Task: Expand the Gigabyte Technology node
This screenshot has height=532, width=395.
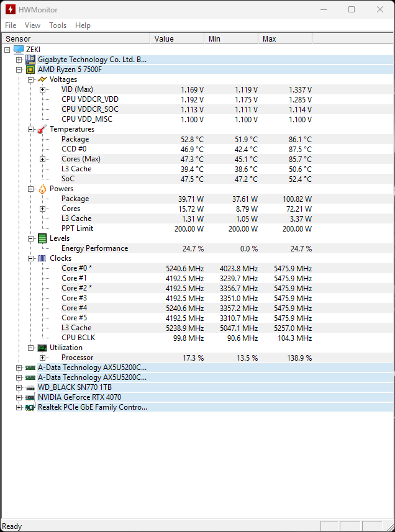Action: tap(19, 60)
